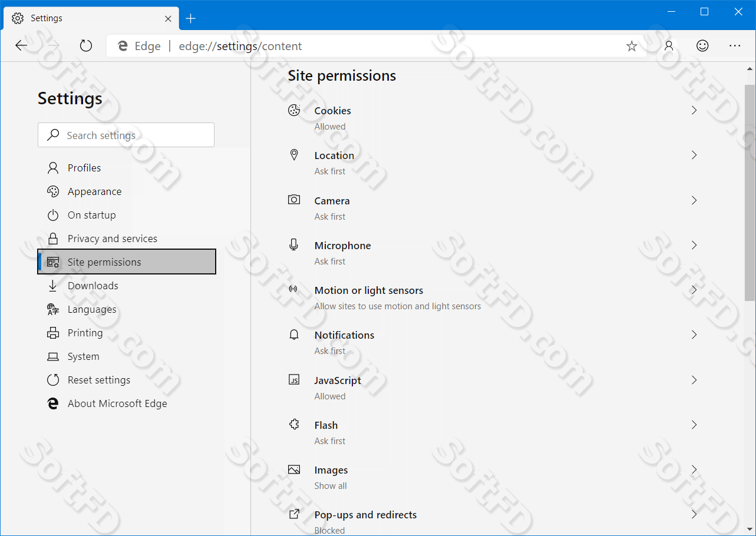This screenshot has height=536, width=756.
Task: Open the Camera permission label
Action: click(x=332, y=201)
